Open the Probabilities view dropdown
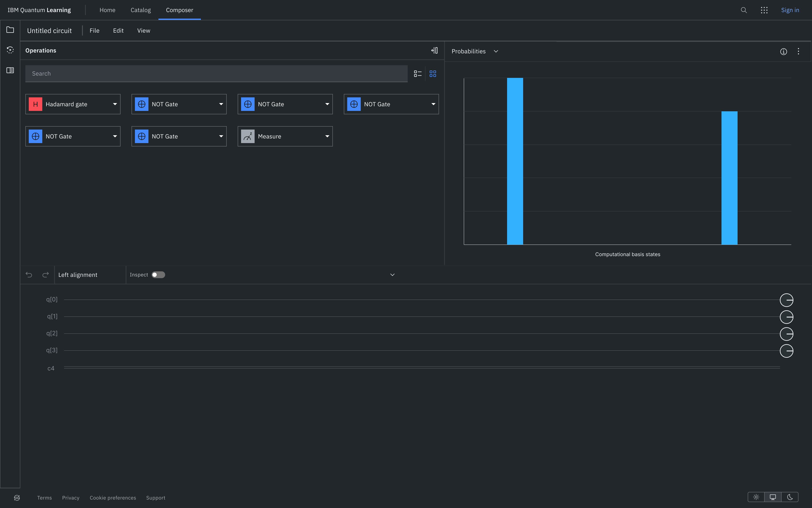Screen dimensions: 812x508 click(x=475, y=51)
